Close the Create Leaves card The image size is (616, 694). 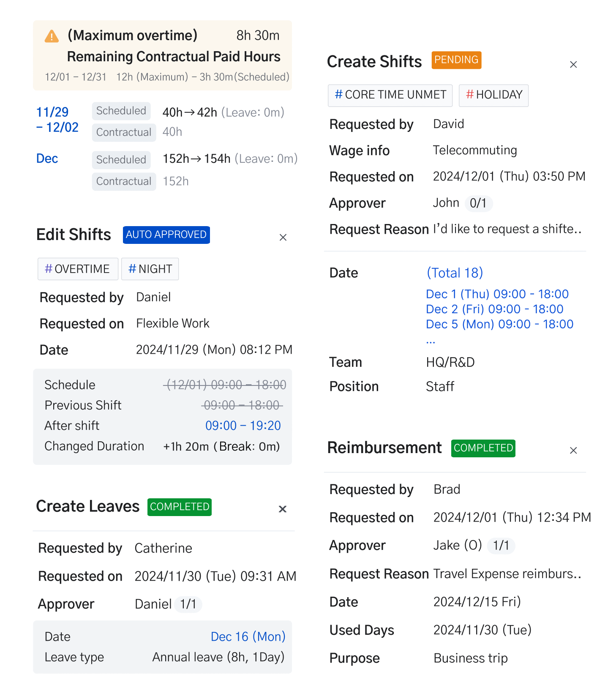[x=283, y=509]
